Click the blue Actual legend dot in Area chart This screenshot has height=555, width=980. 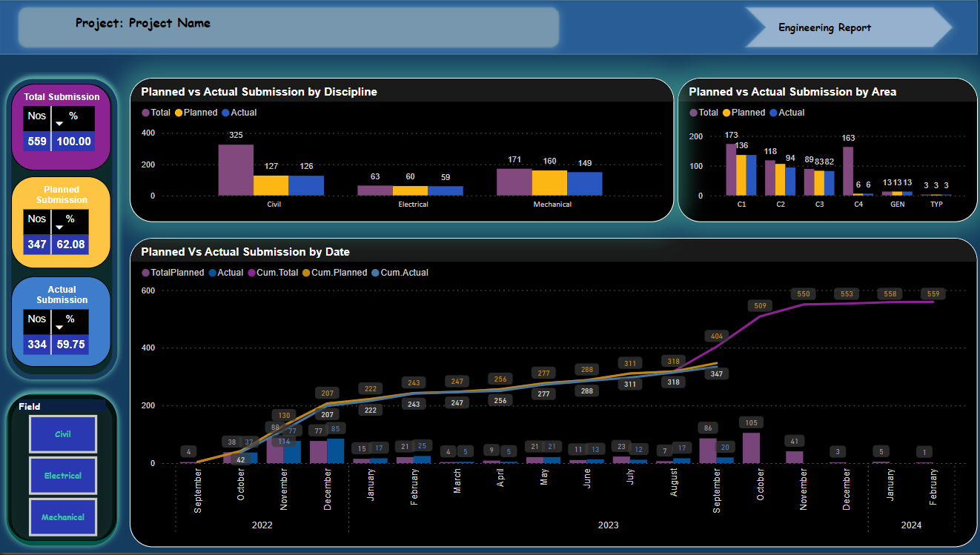773,113
